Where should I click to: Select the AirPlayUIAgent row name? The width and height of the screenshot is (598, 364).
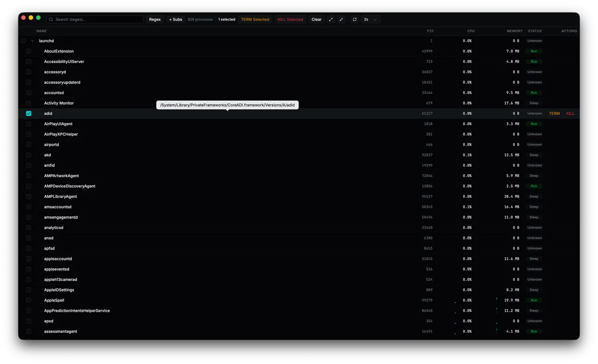58,124
